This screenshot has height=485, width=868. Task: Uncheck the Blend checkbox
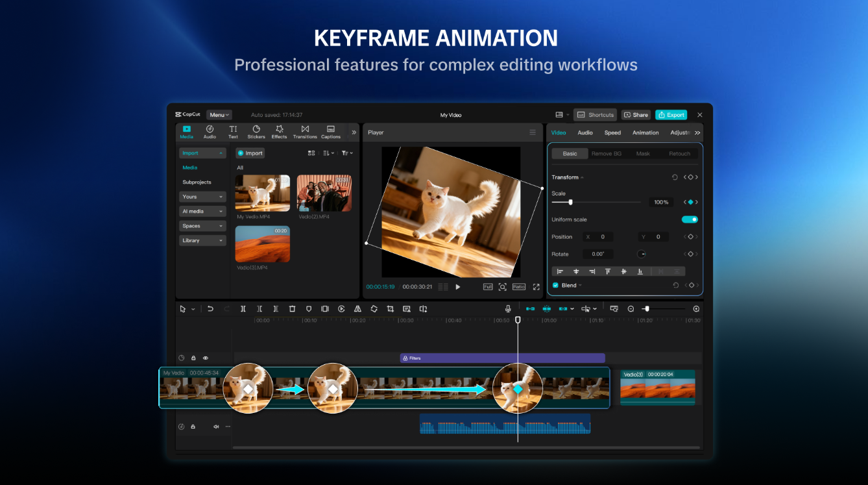click(555, 286)
